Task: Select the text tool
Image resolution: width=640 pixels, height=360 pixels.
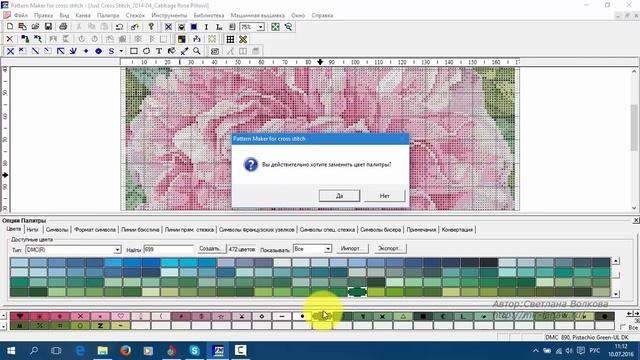Action: click(x=159, y=51)
